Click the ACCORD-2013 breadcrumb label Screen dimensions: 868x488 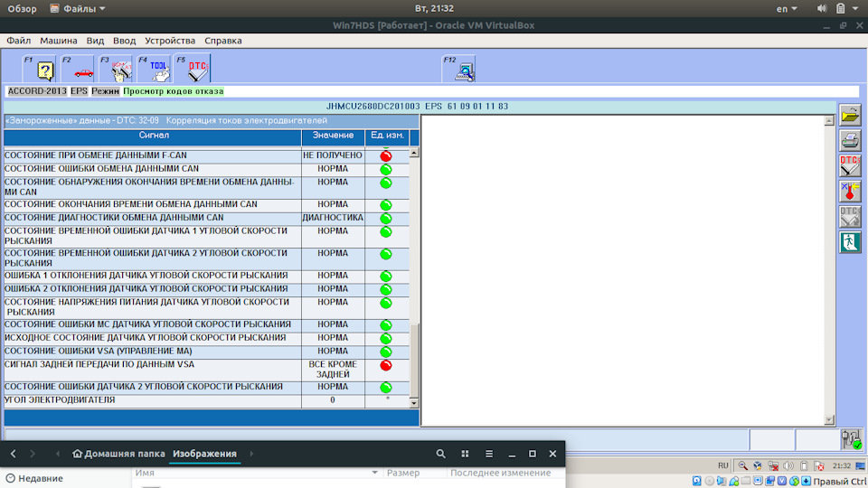(x=37, y=91)
